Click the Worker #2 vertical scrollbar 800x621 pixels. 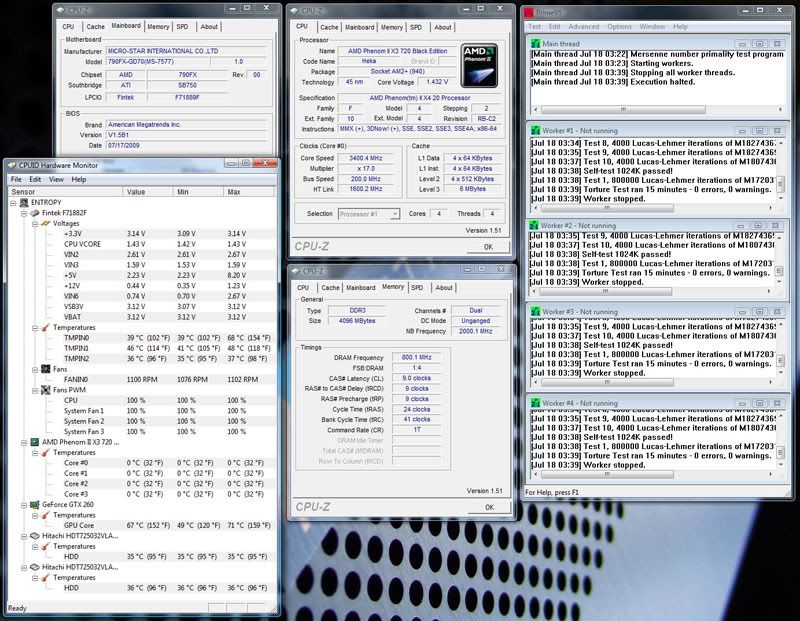click(x=779, y=258)
